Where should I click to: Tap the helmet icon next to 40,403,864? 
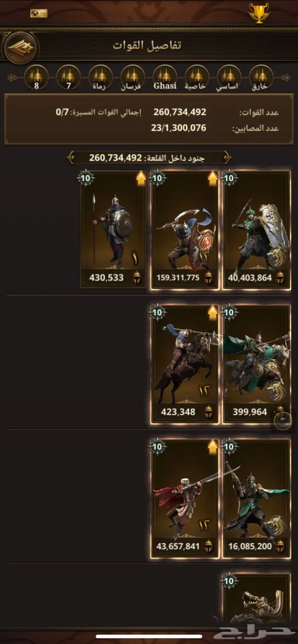pyautogui.click(x=280, y=278)
